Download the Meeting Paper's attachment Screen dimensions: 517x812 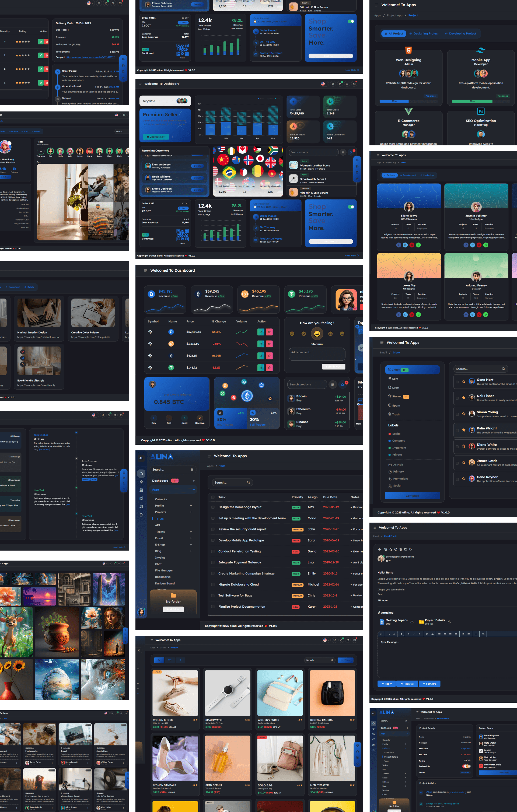pos(412,622)
